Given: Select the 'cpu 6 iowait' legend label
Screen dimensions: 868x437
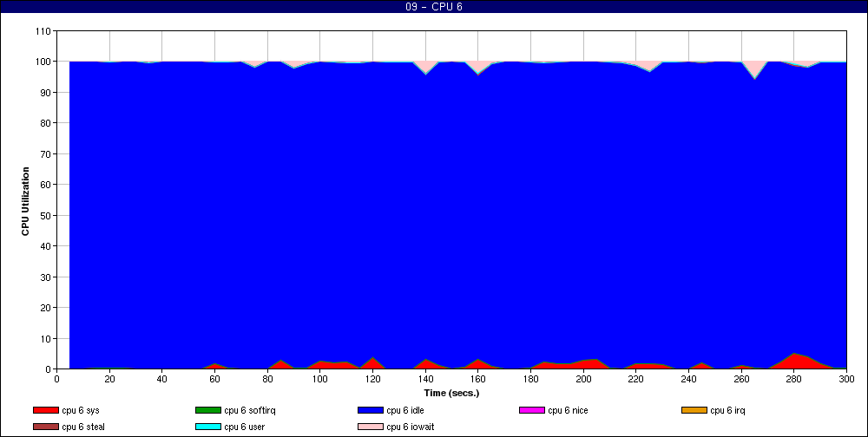Looking at the screenshot, I should (x=411, y=427).
